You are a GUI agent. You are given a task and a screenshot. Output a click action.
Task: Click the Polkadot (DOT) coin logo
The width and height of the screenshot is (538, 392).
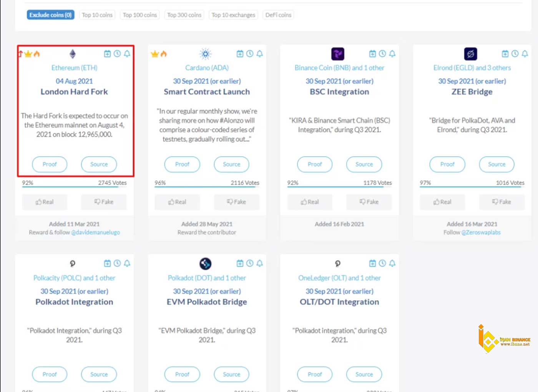point(205,264)
